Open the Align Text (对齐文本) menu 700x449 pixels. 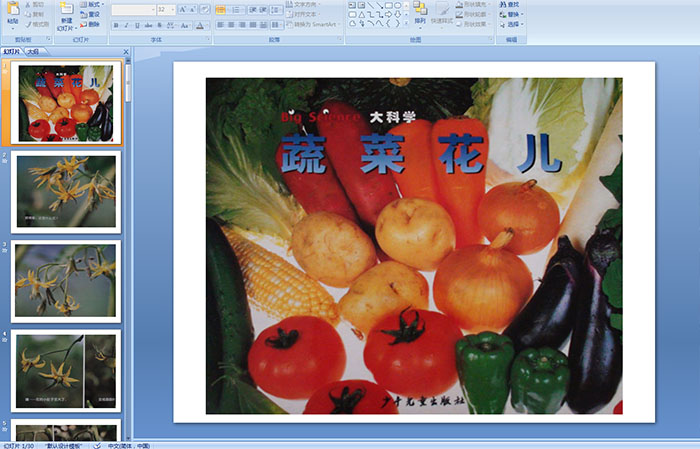(x=304, y=14)
